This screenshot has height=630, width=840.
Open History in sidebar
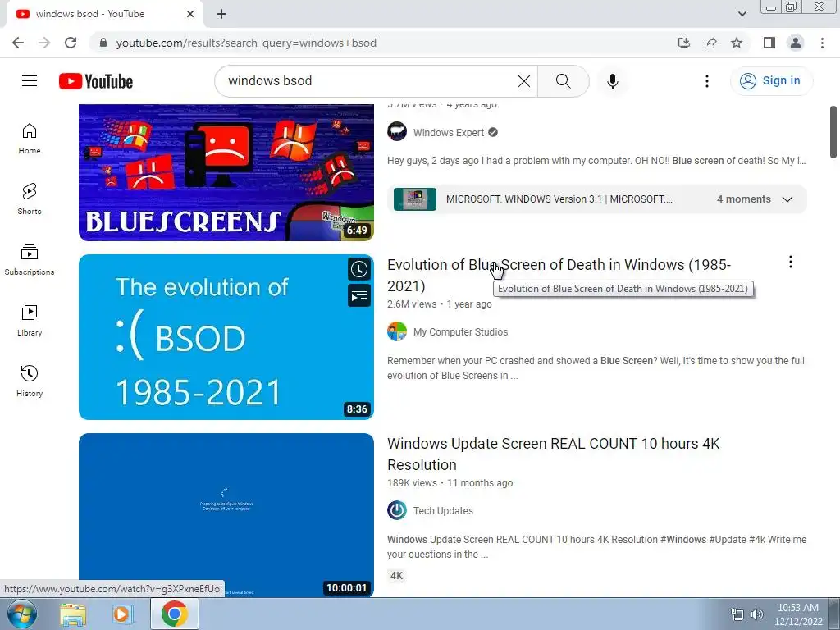(x=30, y=381)
